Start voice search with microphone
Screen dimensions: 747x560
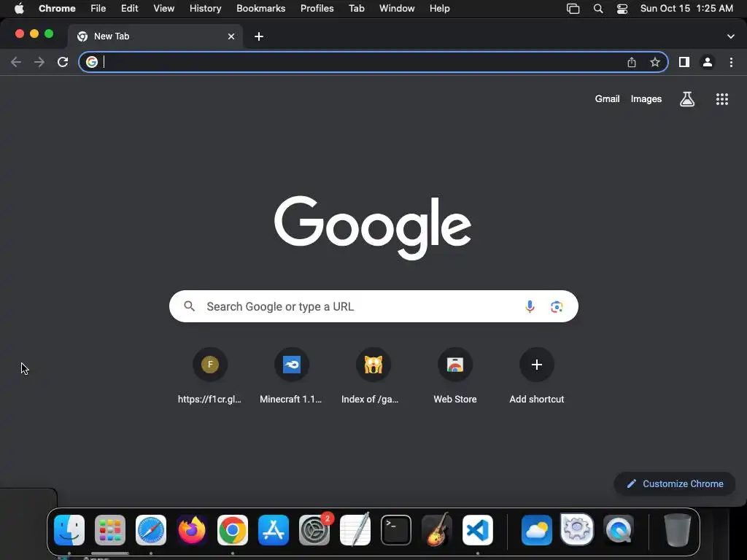click(x=530, y=307)
